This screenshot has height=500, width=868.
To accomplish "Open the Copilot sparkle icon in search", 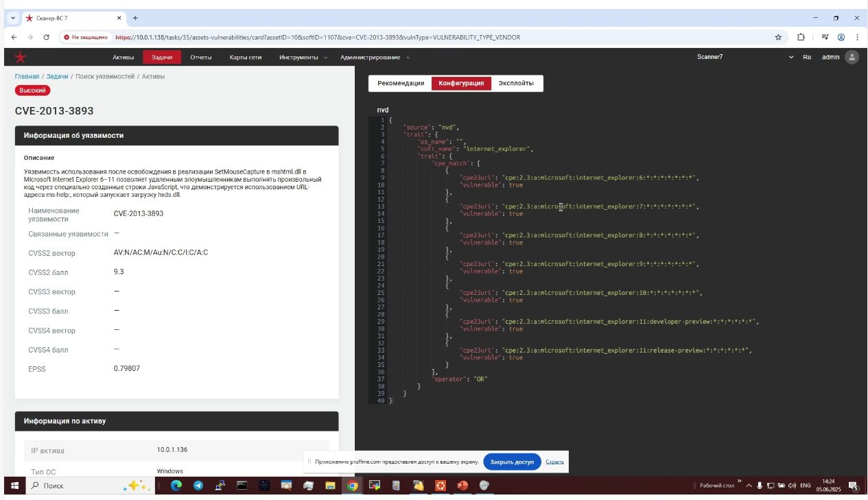I will (135, 486).
